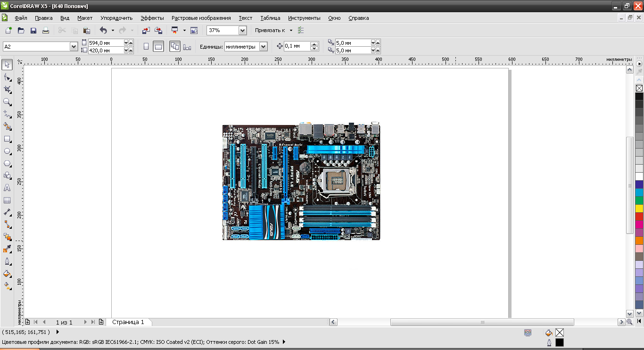644x350 pixels.
Task: Click the Export icon
Action: [158, 30]
